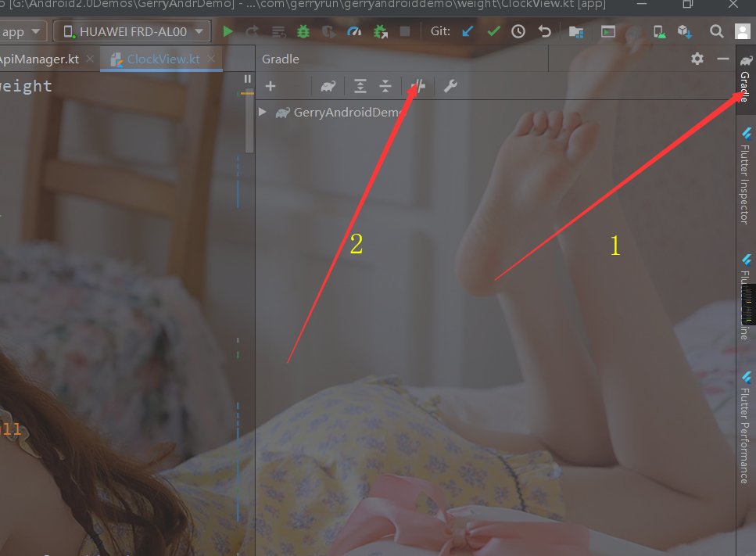Close the ClockView.kt editor tab
Image resolution: width=756 pixels, height=556 pixels.
pos(210,59)
